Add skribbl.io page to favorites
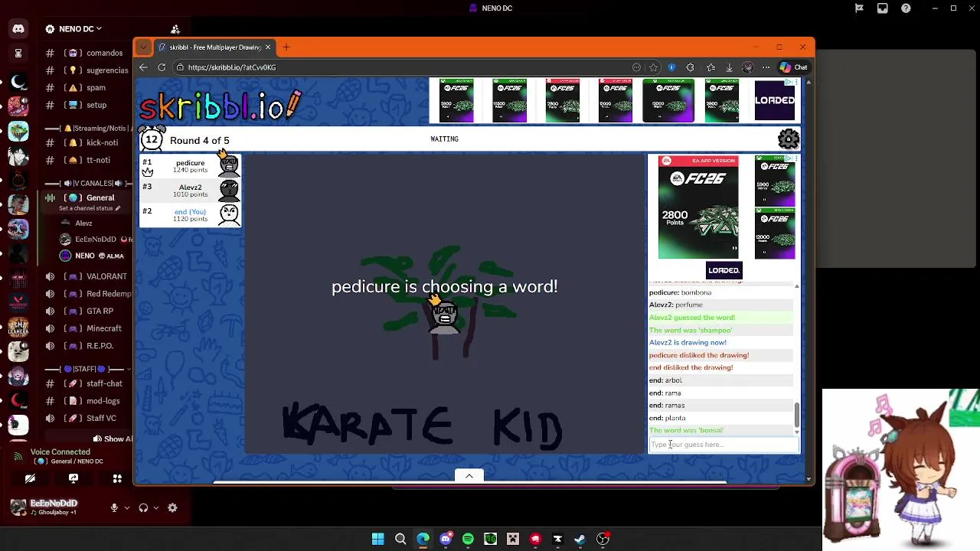This screenshot has width=980, height=551. [x=653, y=67]
